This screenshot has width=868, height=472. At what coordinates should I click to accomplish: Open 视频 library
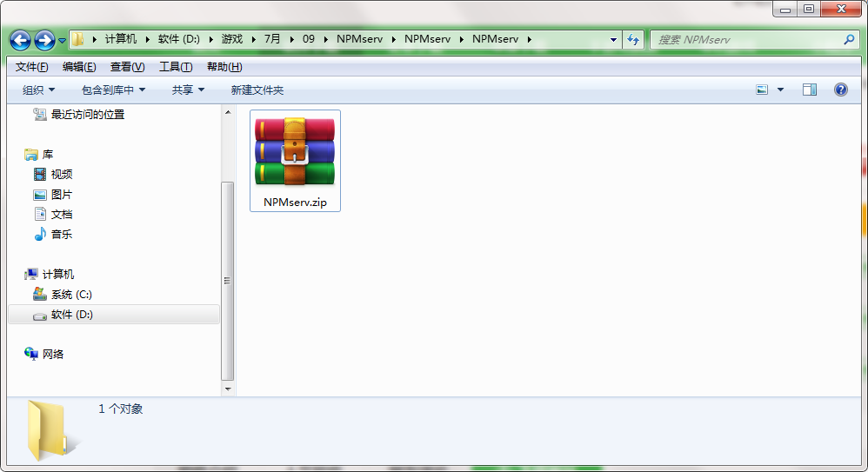tap(62, 175)
